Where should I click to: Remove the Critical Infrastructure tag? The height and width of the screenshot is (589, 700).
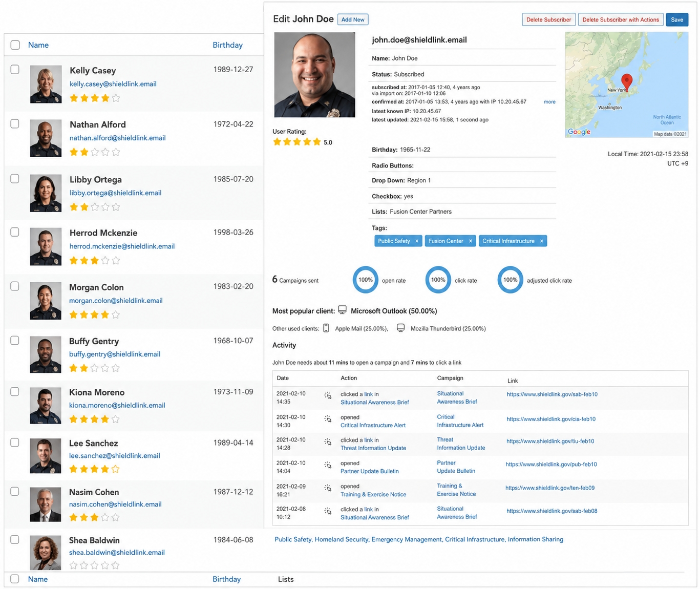click(541, 241)
